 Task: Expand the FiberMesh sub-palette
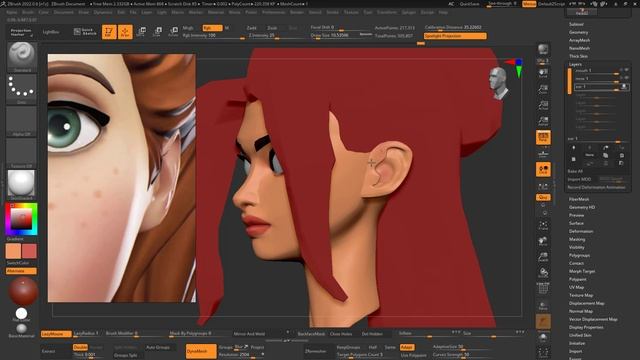pyautogui.click(x=579, y=199)
